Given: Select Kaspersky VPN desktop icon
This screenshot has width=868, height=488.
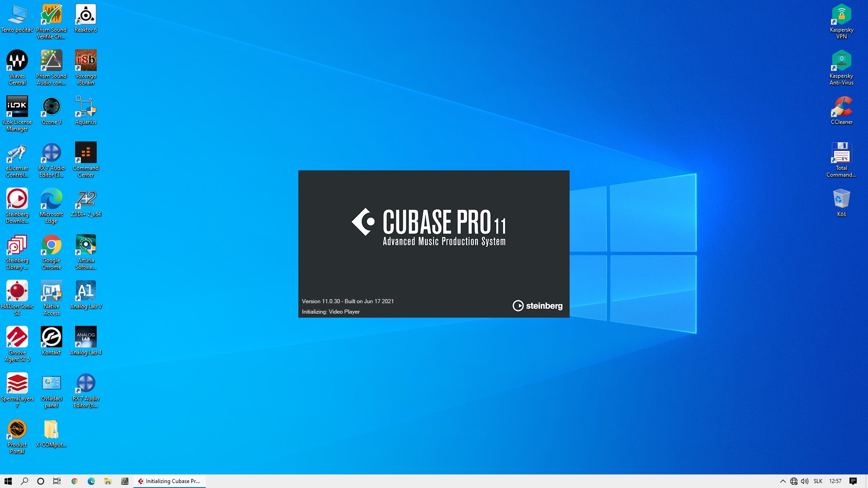Looking at the screenshot, I should (841, 22).
